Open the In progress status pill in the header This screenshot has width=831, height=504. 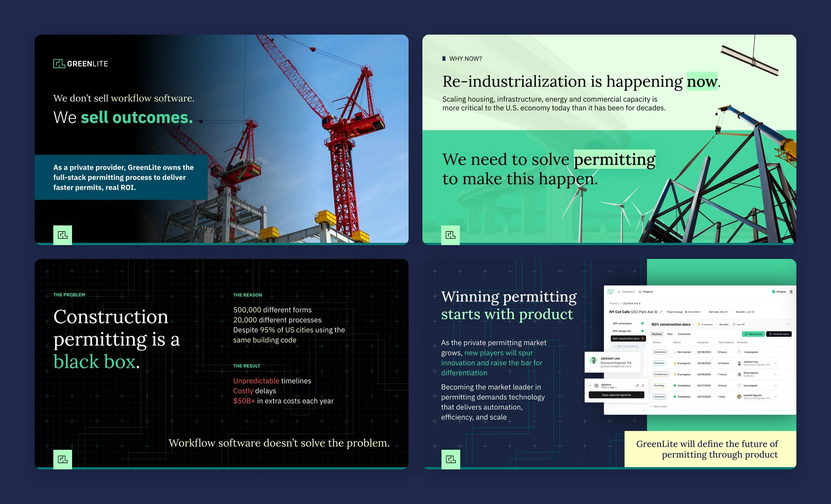click(x=705, y=324)
